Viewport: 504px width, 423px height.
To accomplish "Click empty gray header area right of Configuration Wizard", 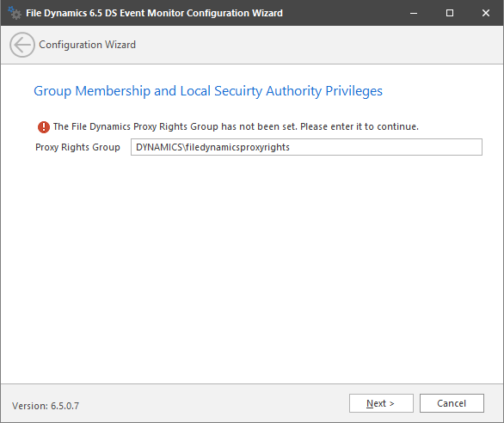I will pyautogui.click(x=318, y=45).
